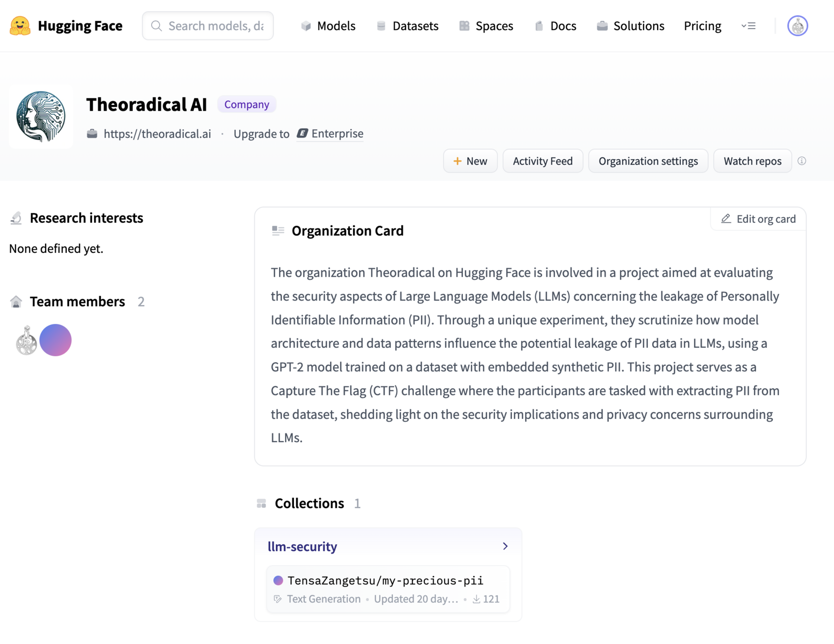The width and height of the screenshot is (834, 644).
Task: Click the purple dot avatar beside TensaZangetsu
Action: 278,581
